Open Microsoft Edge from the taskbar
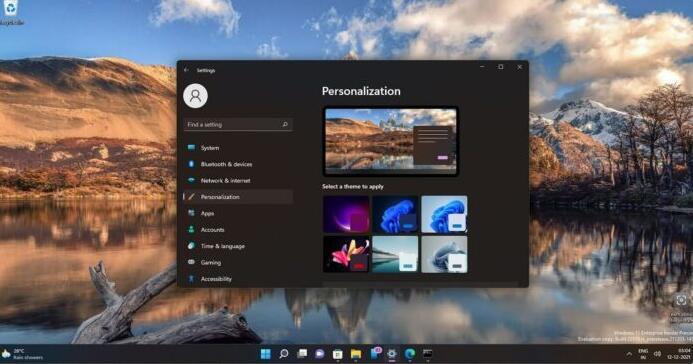The width and height of the screenshot is (693, 364). [410, 354]
